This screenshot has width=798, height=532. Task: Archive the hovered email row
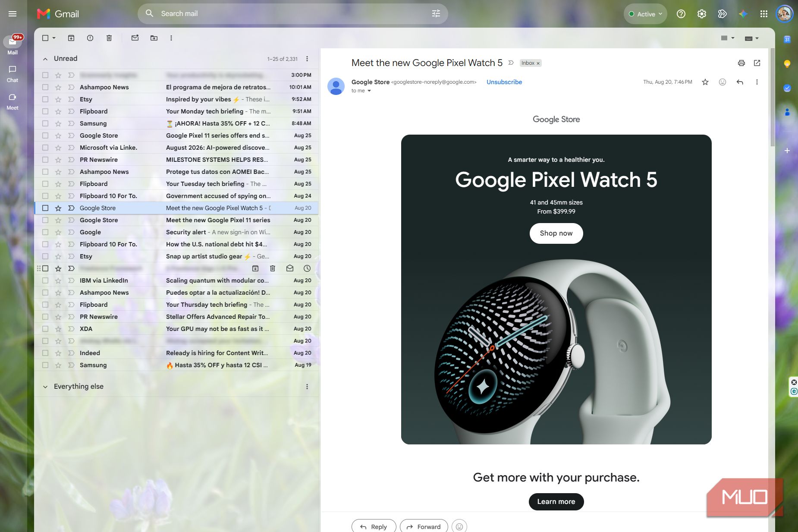(x=255, y=268)
